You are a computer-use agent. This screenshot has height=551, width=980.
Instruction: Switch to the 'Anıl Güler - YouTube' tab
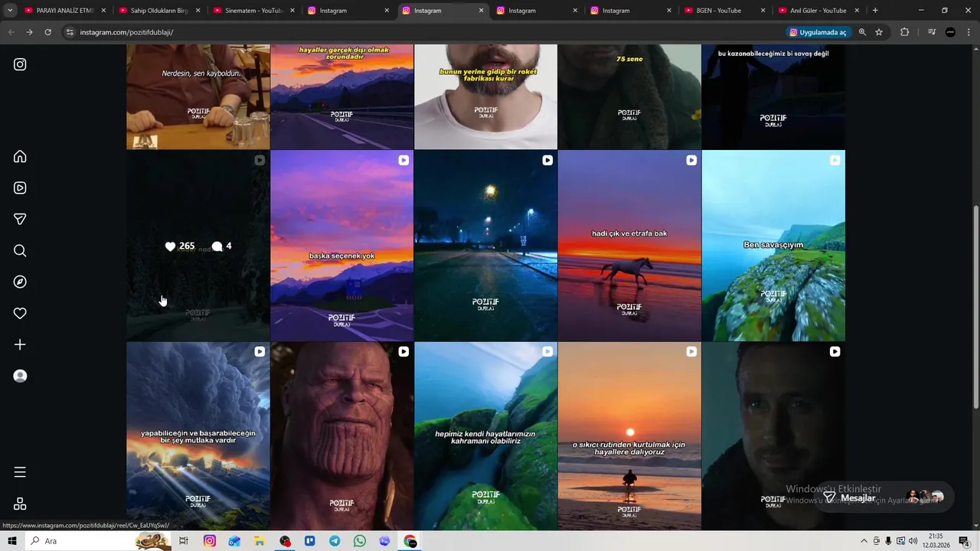(818, 11)
